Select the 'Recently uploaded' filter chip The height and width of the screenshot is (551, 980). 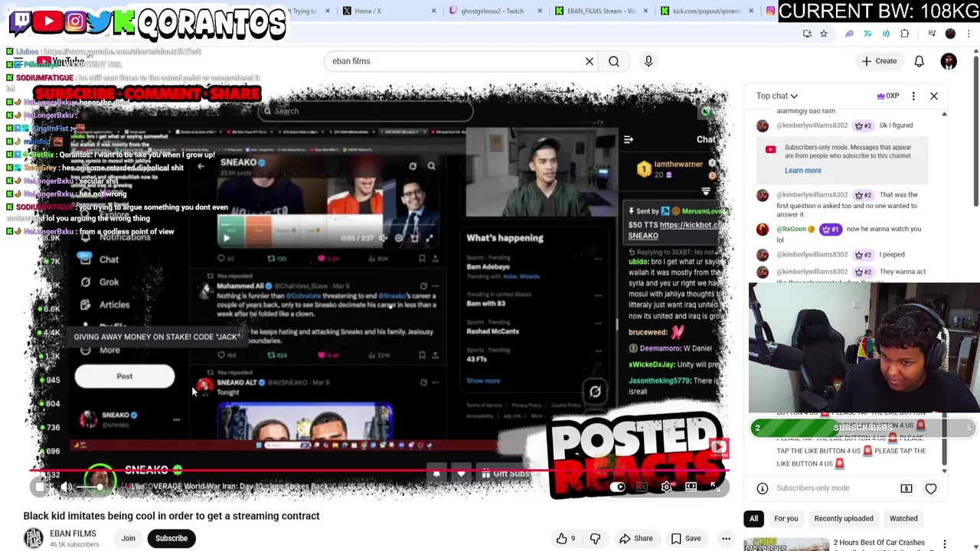(844, 519)
